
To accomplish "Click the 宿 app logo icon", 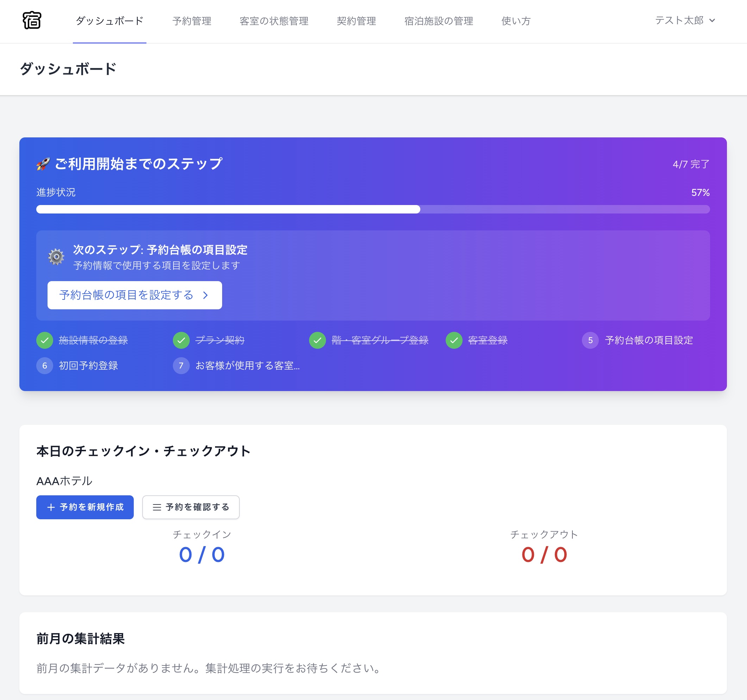I will [32, 21].
